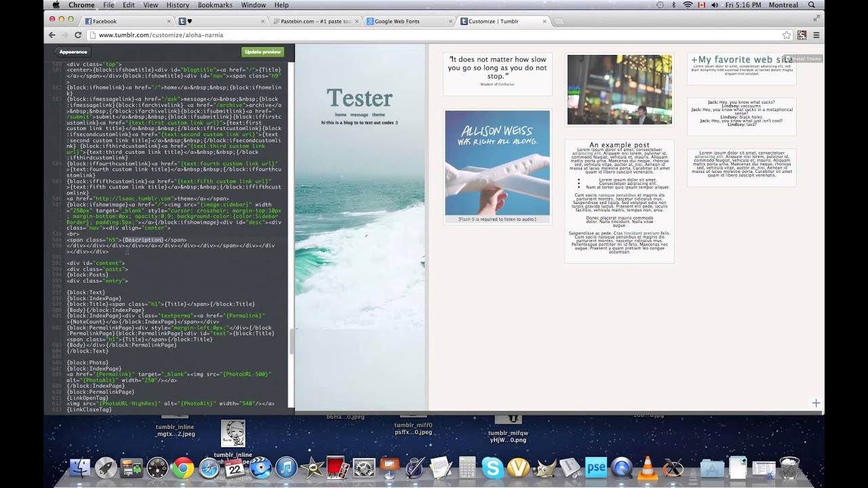Reload the page with the refresh icon
Viewport: 868px width, 488px height.
click(x=78, y=35)
